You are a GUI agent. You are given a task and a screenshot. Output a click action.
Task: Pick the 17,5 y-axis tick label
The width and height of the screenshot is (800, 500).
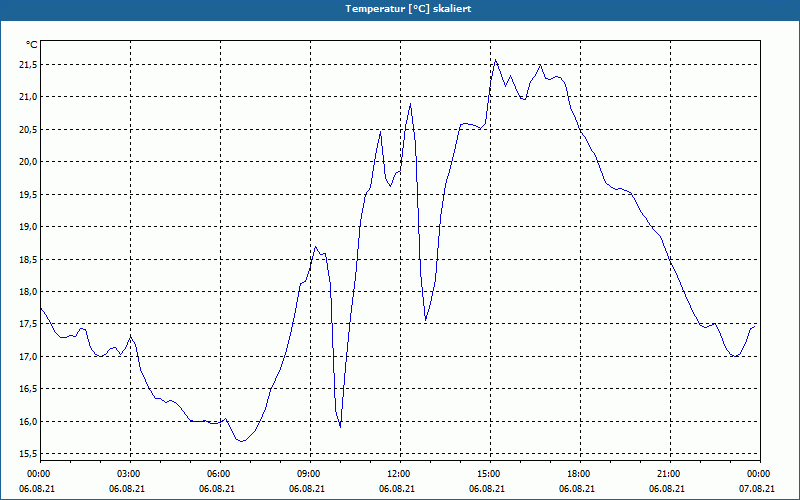click(x=29, y=323)
